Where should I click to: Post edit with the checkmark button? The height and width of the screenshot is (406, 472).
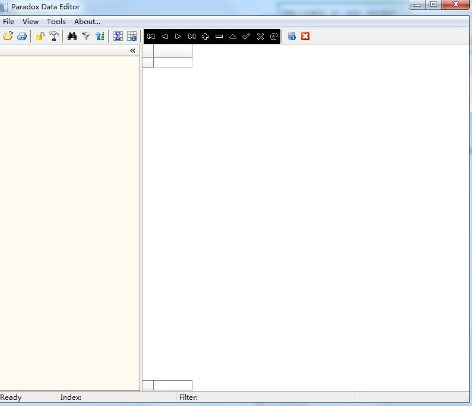click(x=246, y=36)
